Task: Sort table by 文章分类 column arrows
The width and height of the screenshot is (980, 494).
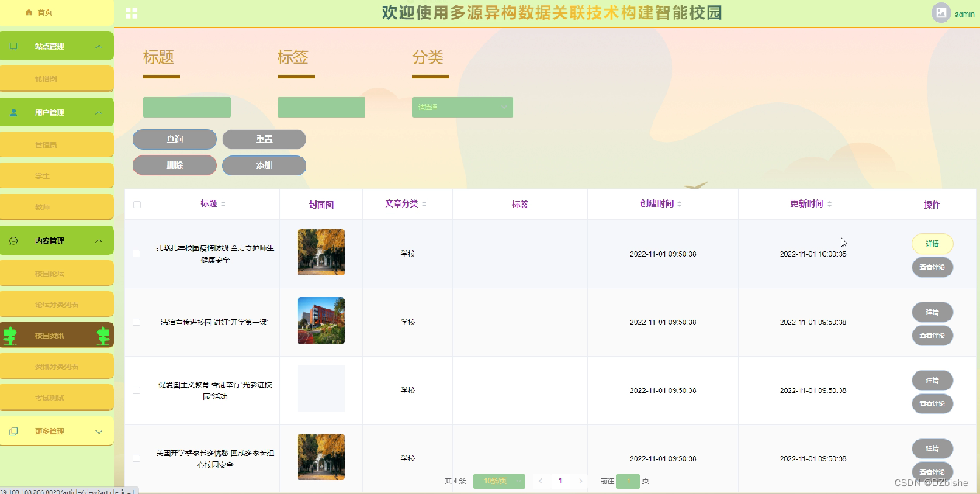Action: click(x=424, y=204)
